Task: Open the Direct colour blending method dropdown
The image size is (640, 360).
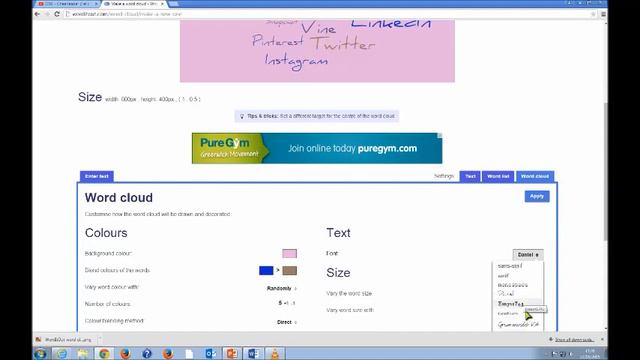Action: click(x=287, y=322)
